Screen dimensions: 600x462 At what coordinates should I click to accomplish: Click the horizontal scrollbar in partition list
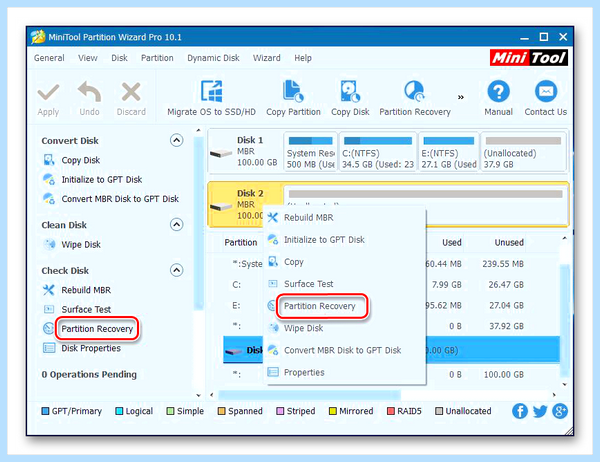coord(309,395)
